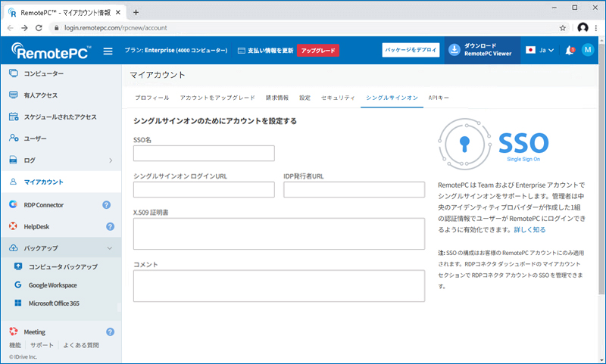This screenshot has height=364, width=606.
Task: Open the よくある質問 footer link
Action: tap(81, 345)
